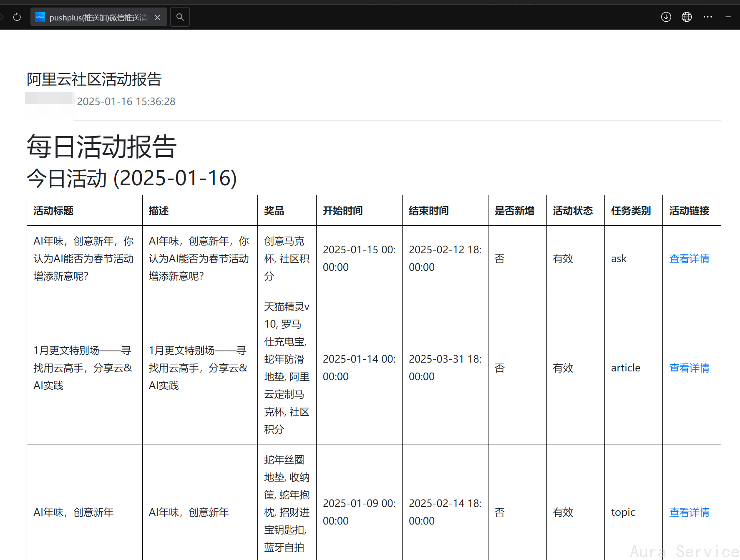Click the pushplus tab favicon
The image size is (740, 560).
click(40, 17)
